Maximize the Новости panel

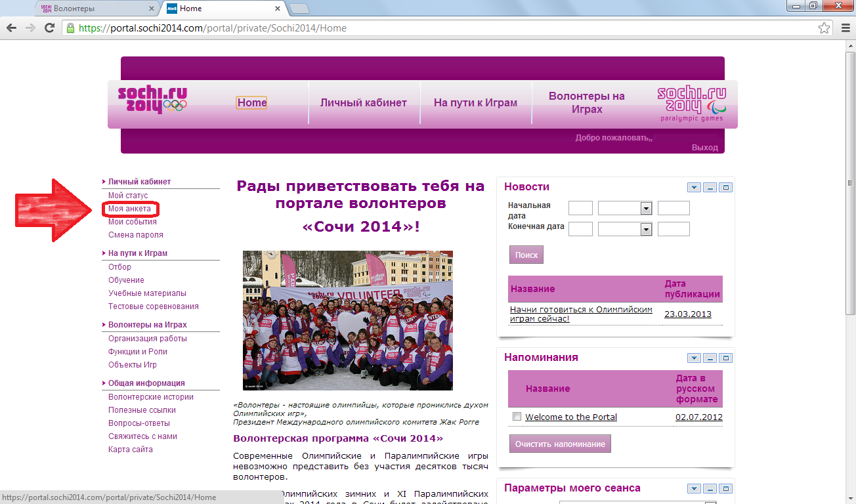[x=726, y=188]
